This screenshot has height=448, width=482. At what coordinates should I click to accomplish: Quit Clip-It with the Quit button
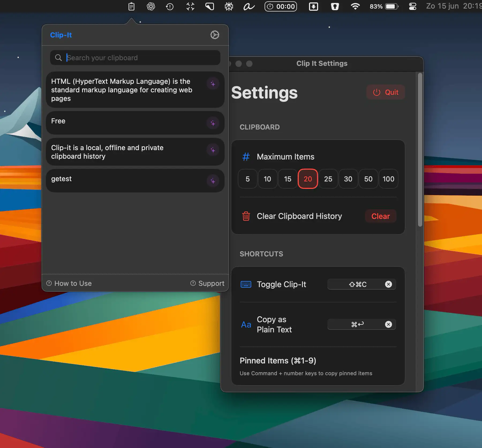tap(386, 92)
